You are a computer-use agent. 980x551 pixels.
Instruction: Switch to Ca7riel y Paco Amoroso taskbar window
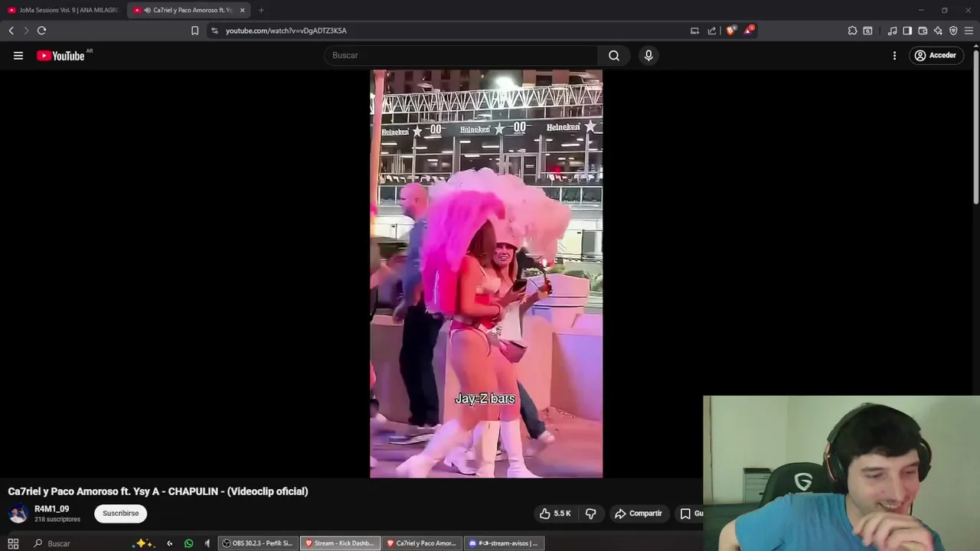tap(422, 543)
